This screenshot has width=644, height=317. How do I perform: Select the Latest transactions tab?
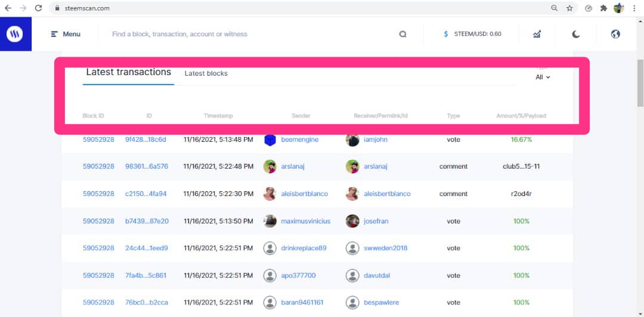tap(129, 72)
